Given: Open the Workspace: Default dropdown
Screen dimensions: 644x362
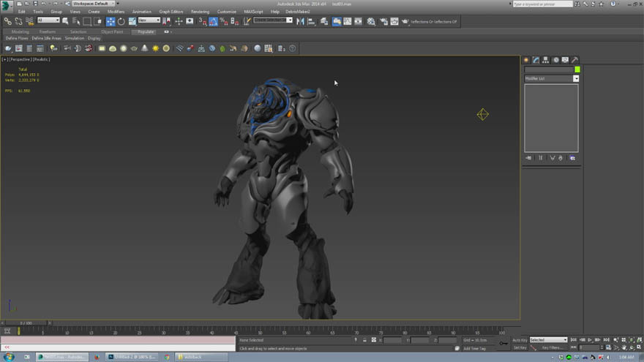Looking at the screenshot, I should click(93, 4).
